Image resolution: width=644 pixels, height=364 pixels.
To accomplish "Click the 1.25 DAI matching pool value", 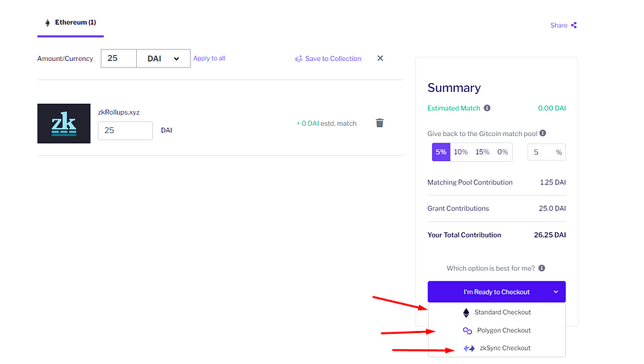I will point(553,182).
